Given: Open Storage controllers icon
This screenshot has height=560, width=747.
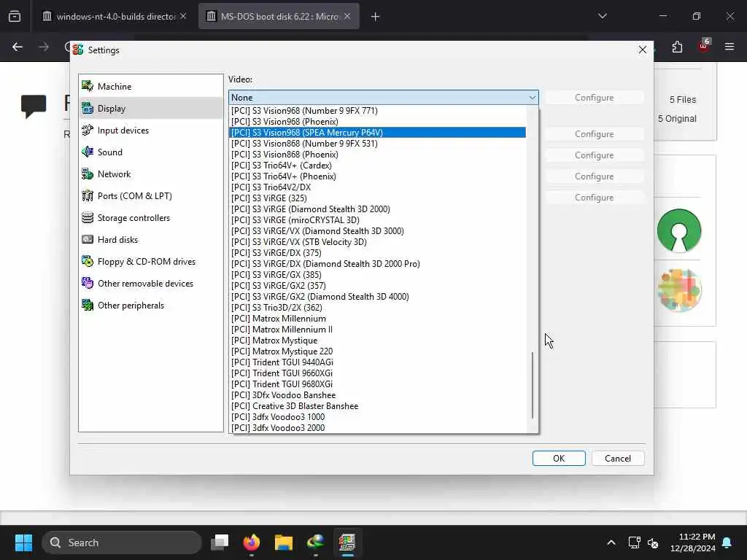Looking at the screenshot, I should pyautogui.click(x=88, y=217).
